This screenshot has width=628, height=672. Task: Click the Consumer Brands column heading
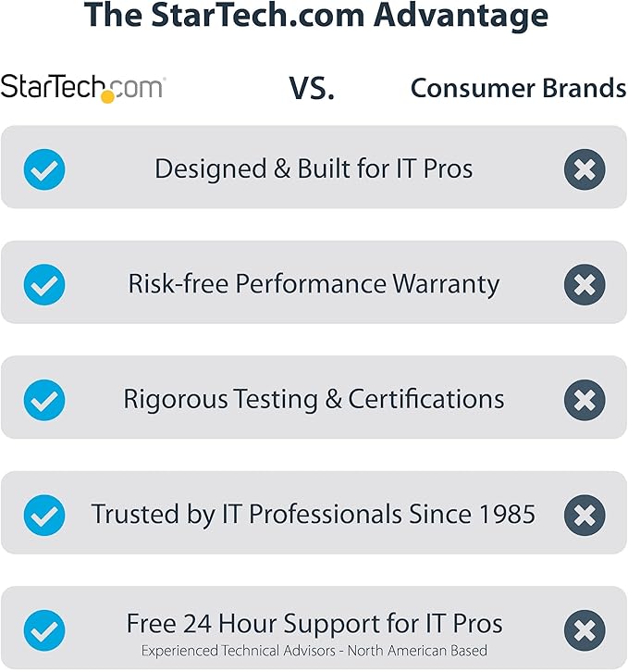click(x=518, y=88)
